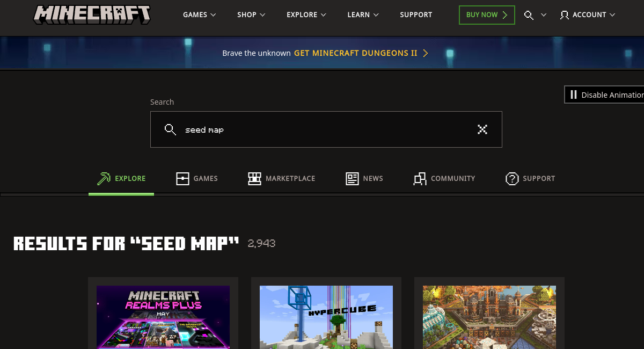
Task: Select the Explore results tab
Action: tap(121, 179)
